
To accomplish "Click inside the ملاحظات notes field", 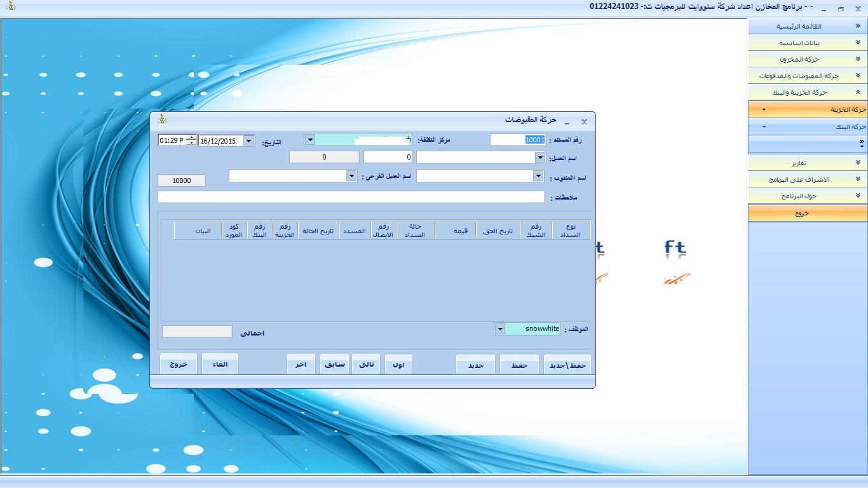I will tap(351, 197).
